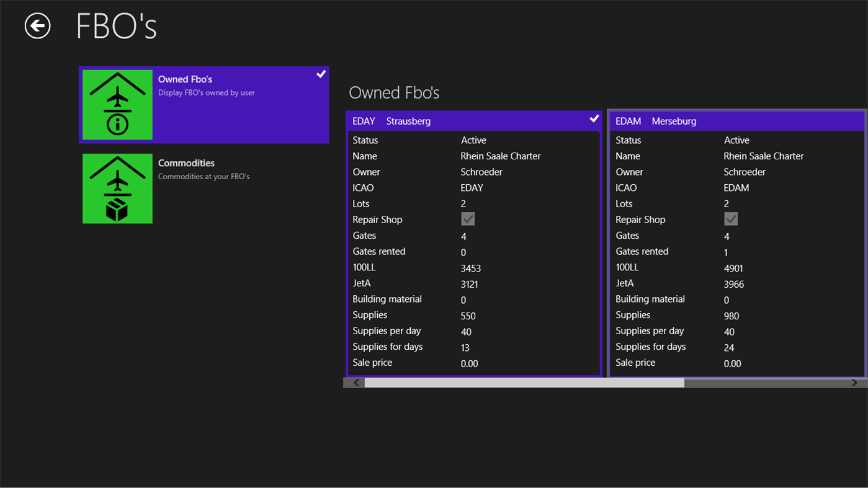Click the checkmark on EDAY Strausberg card
The height and width of the screenshot is (488, 868).
[594, 118]
